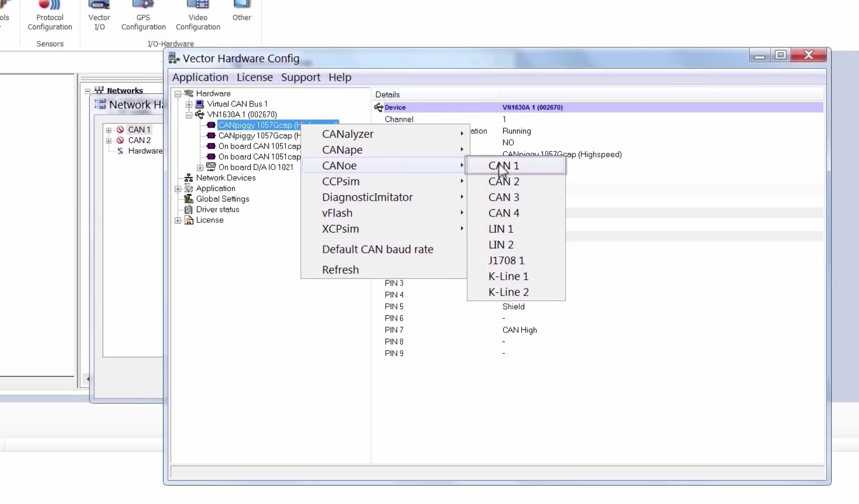Collapse the VN1630A 1 node

click(x=189, y=115)
